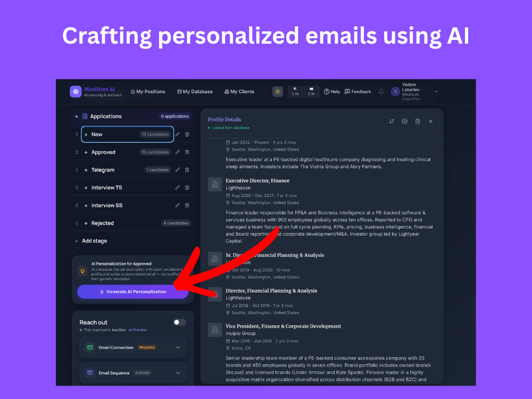
Task: Edit the Telegram stage
Action: [178, 170]
